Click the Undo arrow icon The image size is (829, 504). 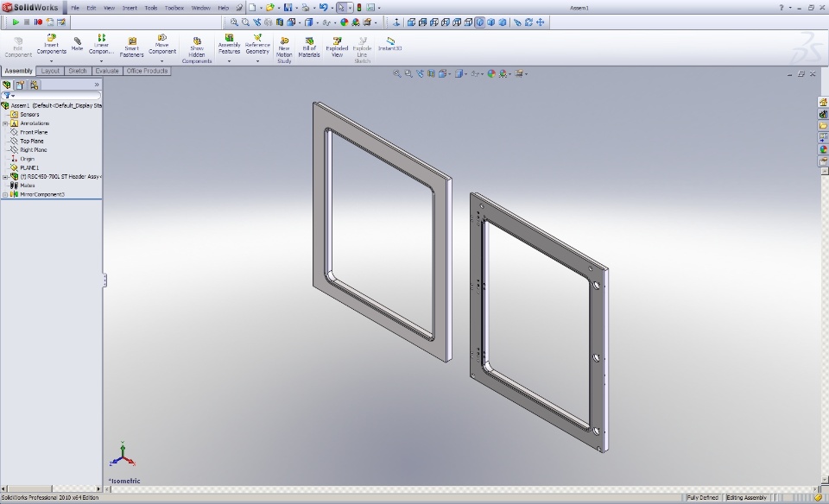323,8
